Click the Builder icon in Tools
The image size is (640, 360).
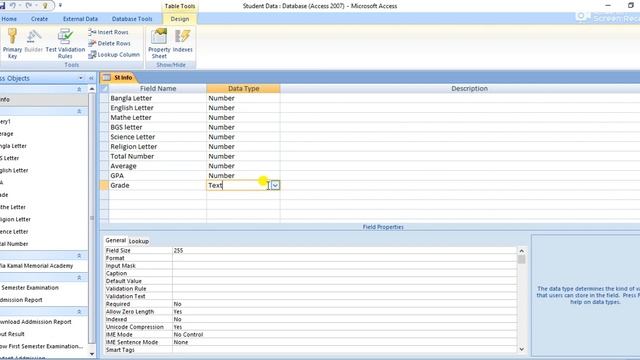pos(34,41)
